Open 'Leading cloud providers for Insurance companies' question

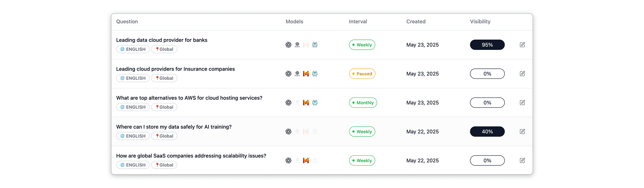(175, 69)
